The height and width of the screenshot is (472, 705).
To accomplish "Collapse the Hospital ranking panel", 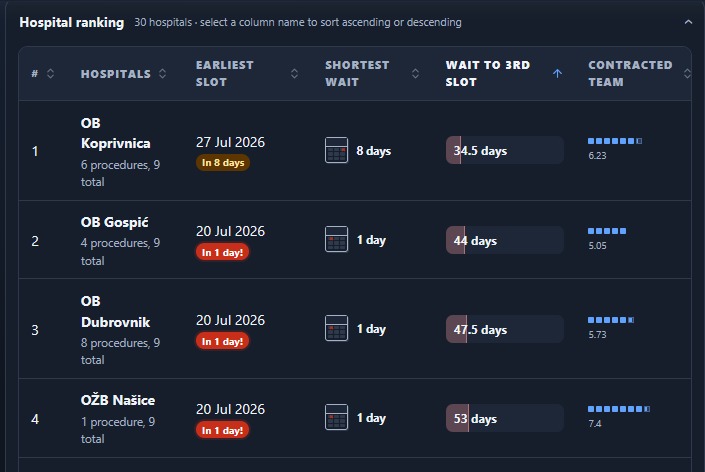I will 688,22.
